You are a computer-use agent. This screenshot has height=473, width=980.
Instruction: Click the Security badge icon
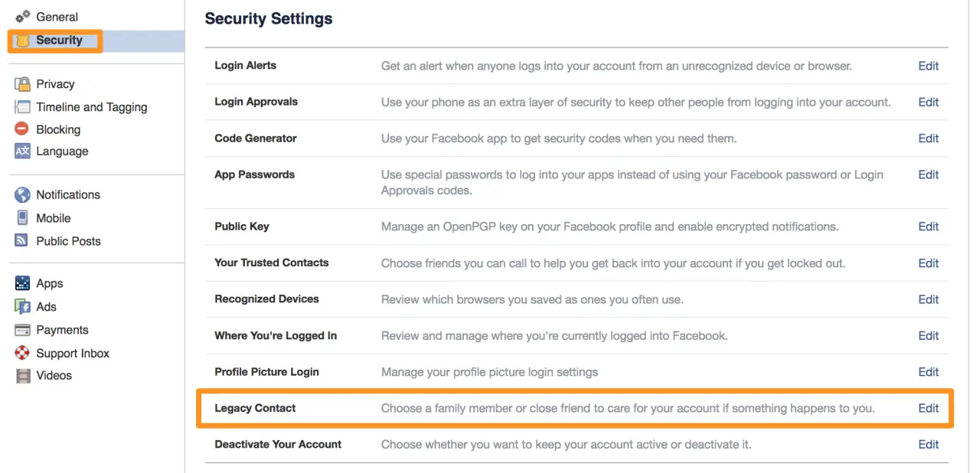pos(23,41)
